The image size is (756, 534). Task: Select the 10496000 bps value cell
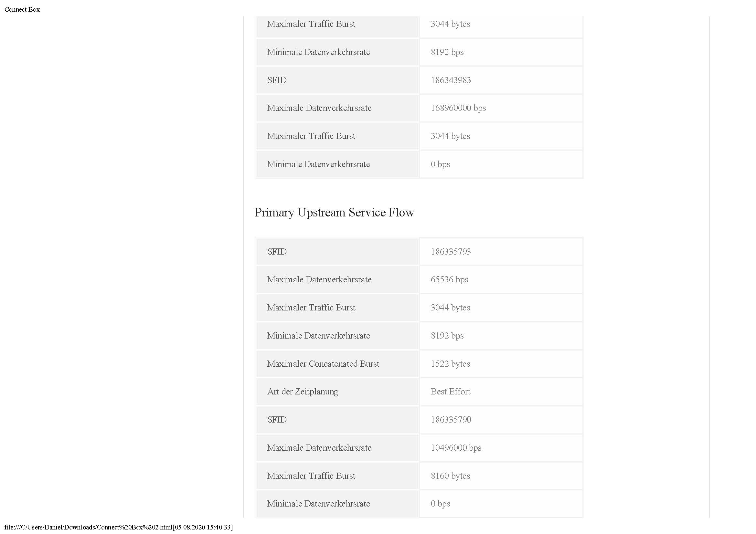(456, 448)
